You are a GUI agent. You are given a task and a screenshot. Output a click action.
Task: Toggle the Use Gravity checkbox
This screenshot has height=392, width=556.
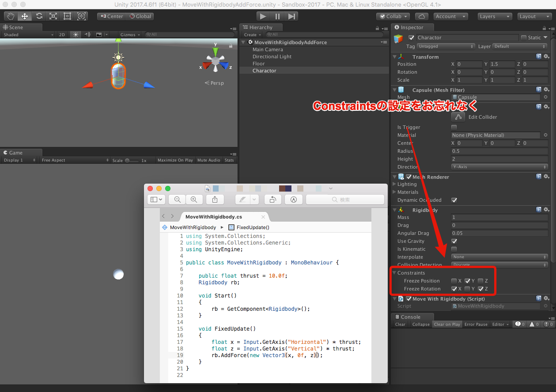(454, 241)
